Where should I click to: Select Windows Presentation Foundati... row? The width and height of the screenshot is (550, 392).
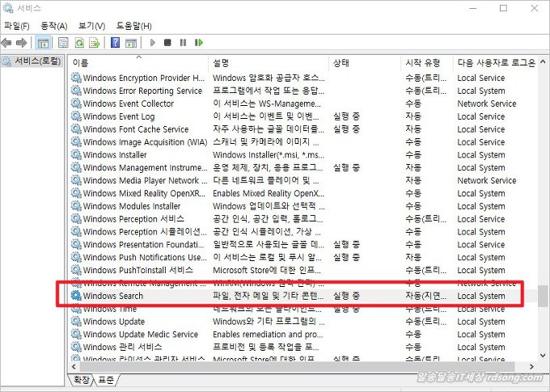coord(303,244)
